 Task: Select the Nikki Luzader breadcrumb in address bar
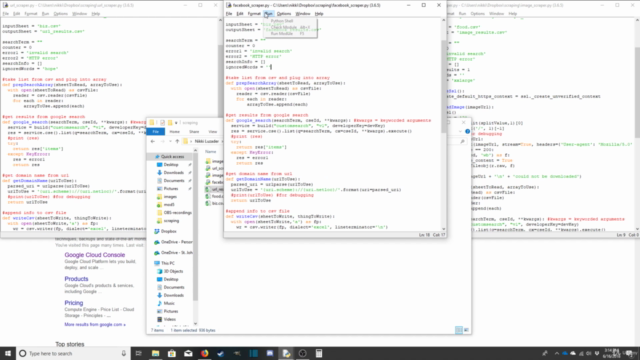coord(207,141)
